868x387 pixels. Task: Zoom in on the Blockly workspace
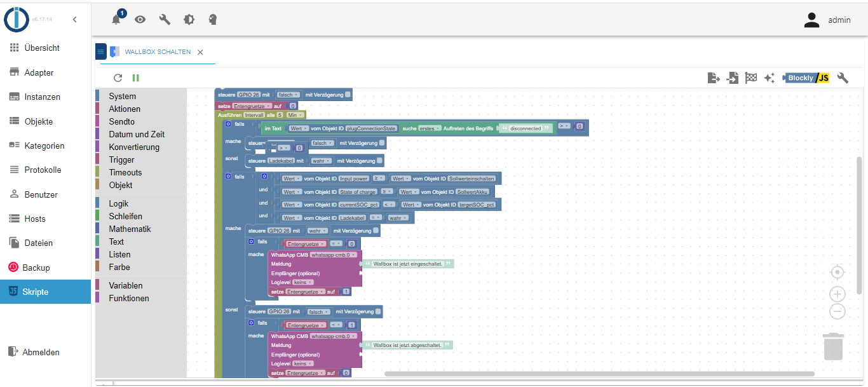837,294
